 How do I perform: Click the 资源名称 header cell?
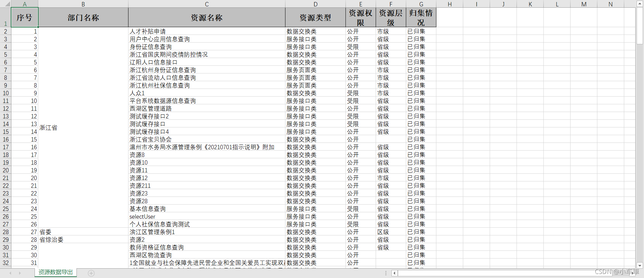tap(207, 17)
